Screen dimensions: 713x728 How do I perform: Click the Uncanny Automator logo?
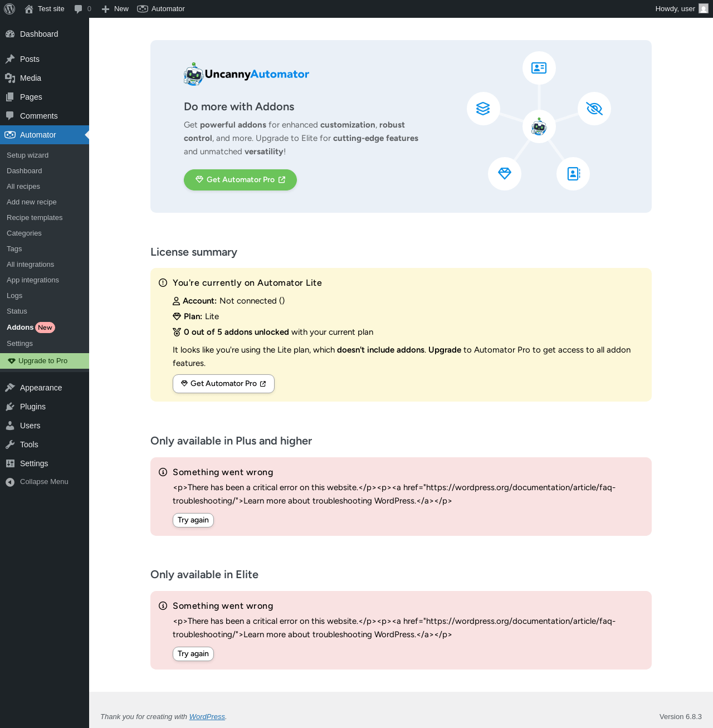point(246,74)
